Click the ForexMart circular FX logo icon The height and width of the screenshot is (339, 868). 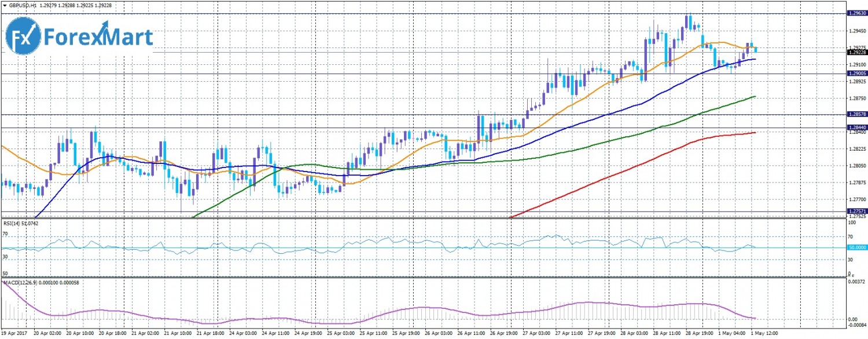(x=23, y=38)
